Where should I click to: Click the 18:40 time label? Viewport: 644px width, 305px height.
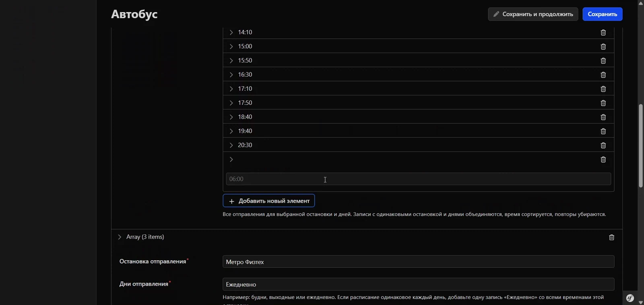(x=245, y=117)
